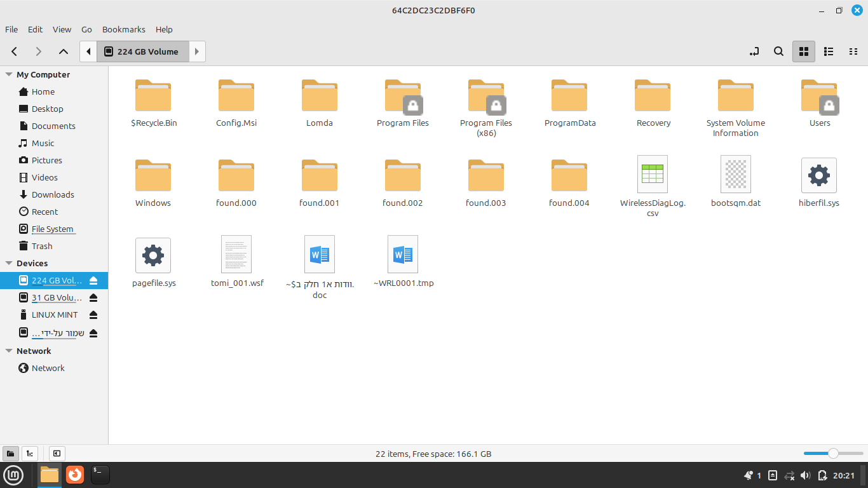This screenshot has width=868, height=488.
Task: Collapse the Network section in sidebar
Action: click(x=9, y=351)
